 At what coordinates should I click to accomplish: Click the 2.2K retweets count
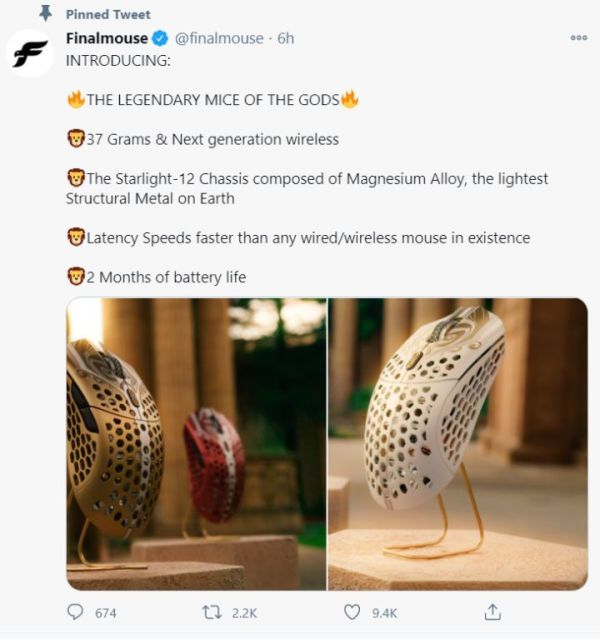244,613
